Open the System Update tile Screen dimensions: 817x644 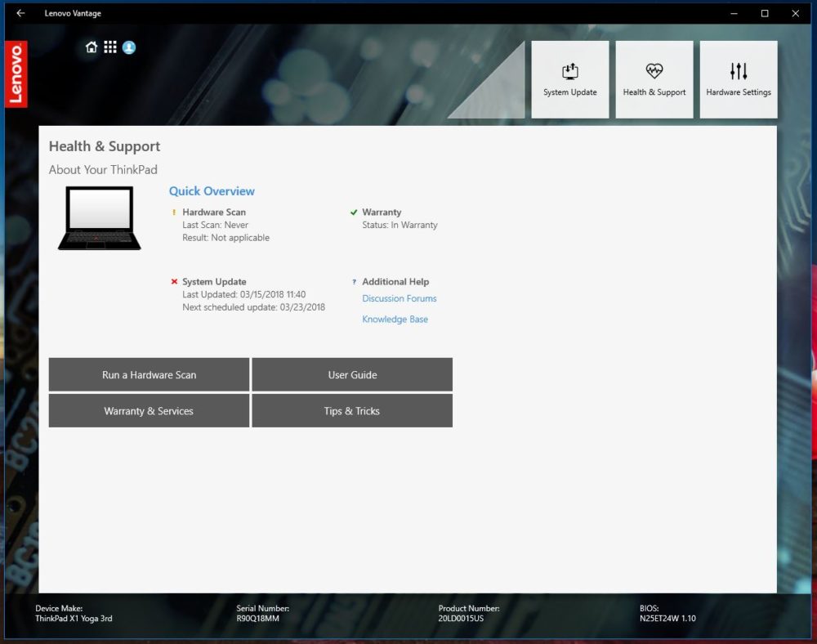click(570, 80)
